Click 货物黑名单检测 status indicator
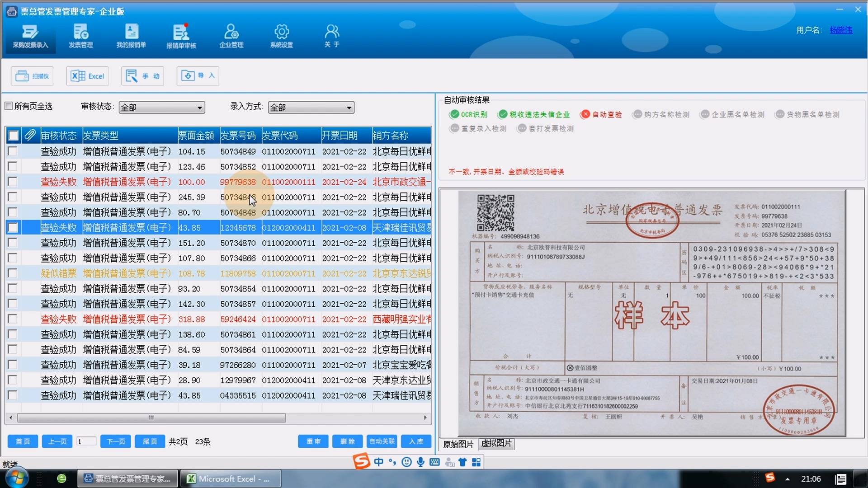The image size is (868, 488). pos(807,114)
